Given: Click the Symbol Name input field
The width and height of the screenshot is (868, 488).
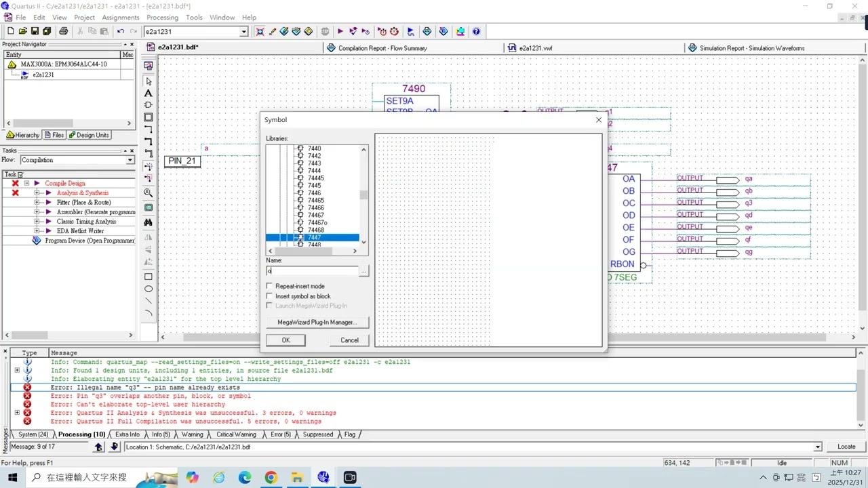Looking at the screenshot, I should (x=313, y=271).
